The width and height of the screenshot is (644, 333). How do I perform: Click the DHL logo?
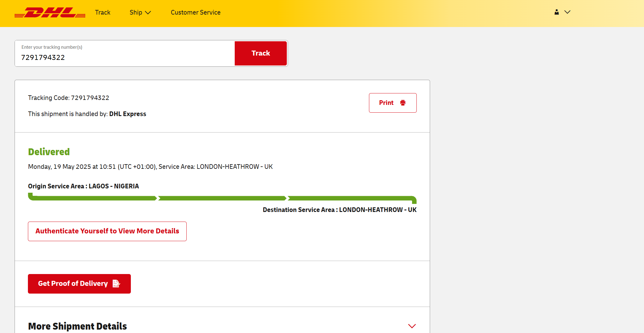tap(50, 12)
